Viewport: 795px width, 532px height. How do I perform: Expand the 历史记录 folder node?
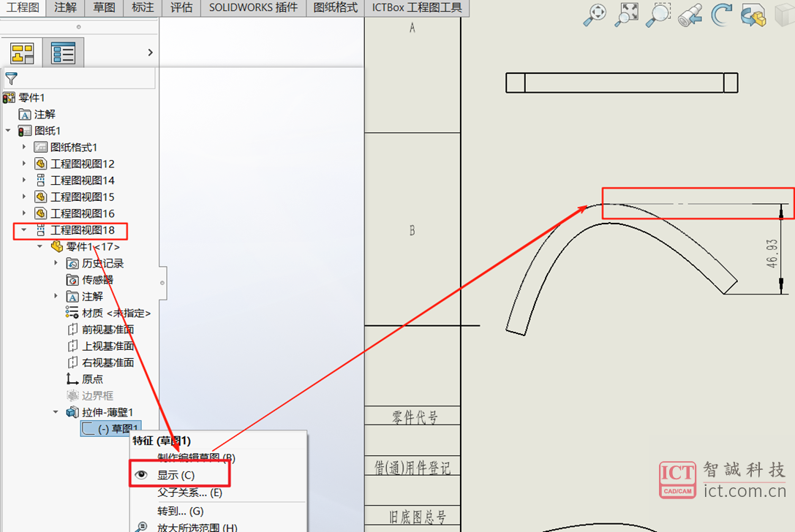coord(56,263)
